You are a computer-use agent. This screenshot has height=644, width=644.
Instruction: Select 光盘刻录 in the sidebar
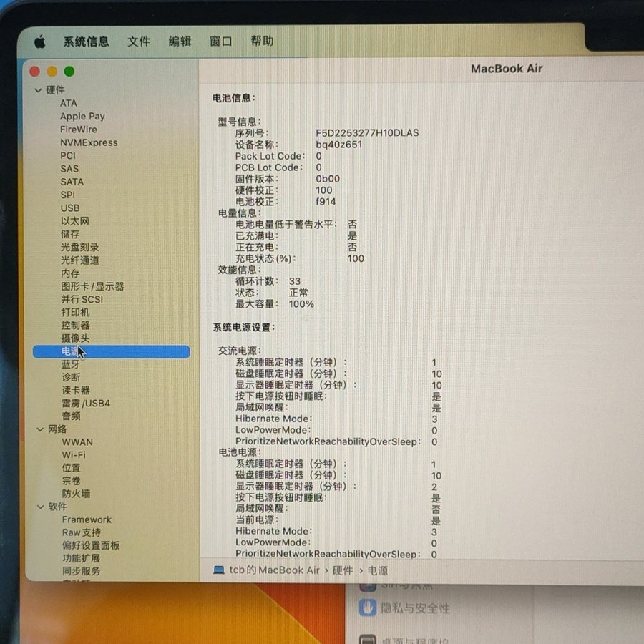pyautogui.click(x=80, y=248)
